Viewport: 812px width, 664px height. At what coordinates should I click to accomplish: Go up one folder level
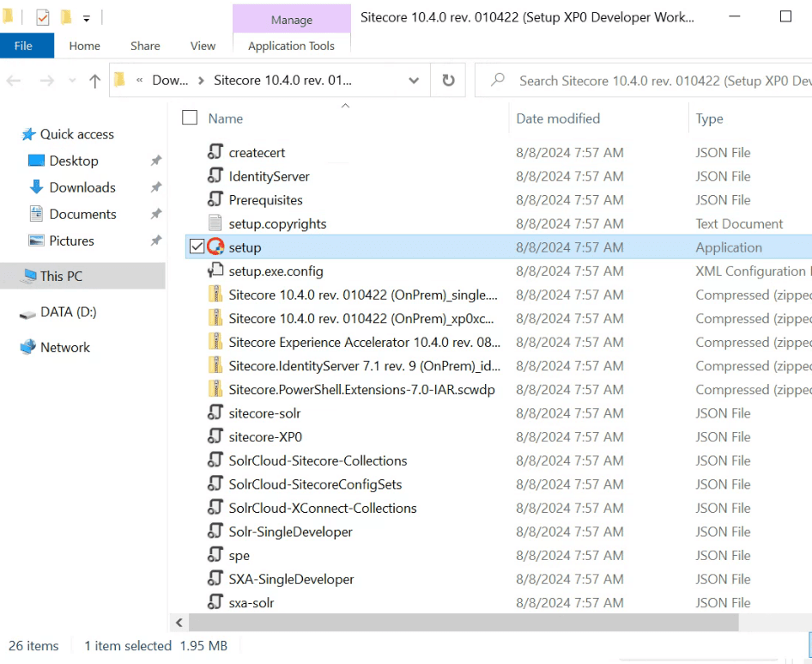[94, 81]
